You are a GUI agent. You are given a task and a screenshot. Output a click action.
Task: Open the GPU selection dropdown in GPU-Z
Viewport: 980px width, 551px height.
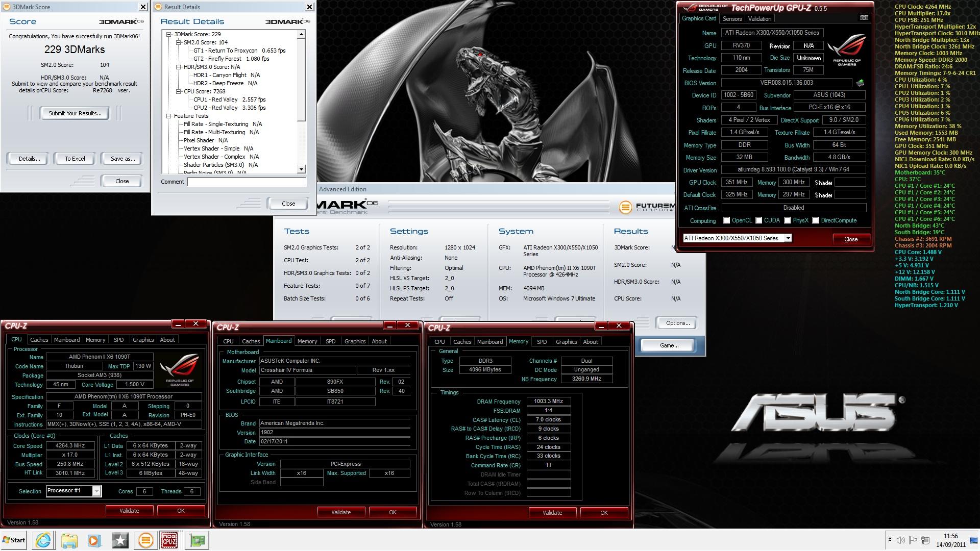pos(788,238)
